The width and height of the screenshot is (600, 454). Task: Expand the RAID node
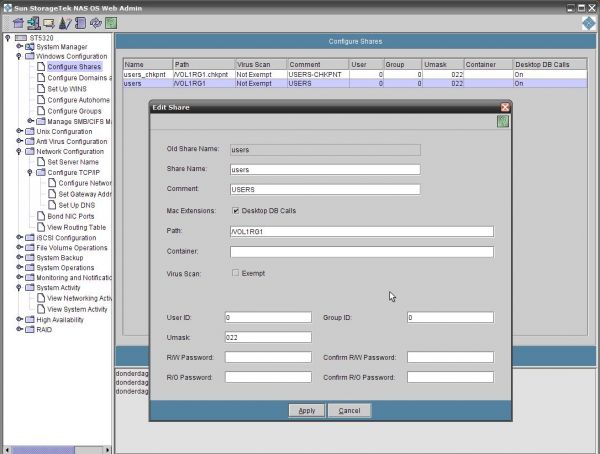click(19, 329)
